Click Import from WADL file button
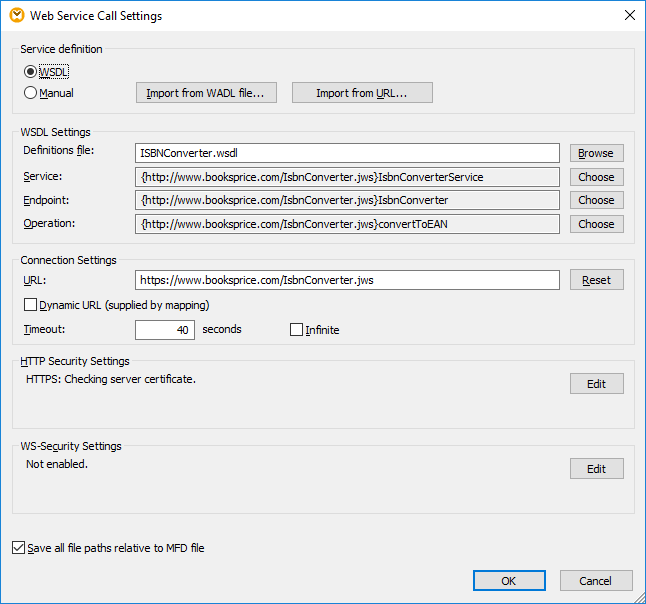The height and width of the screenshot is (604, 646). pos(205,93)
